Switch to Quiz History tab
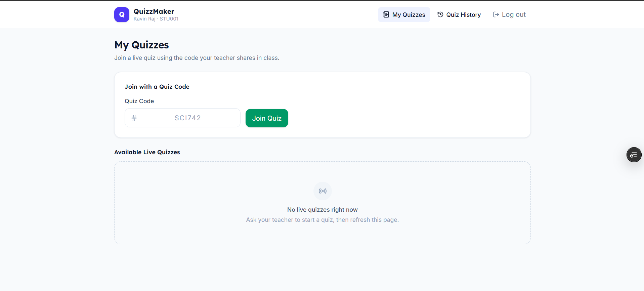The width and height of the screenshot is (644, 291). coord(459,15)
